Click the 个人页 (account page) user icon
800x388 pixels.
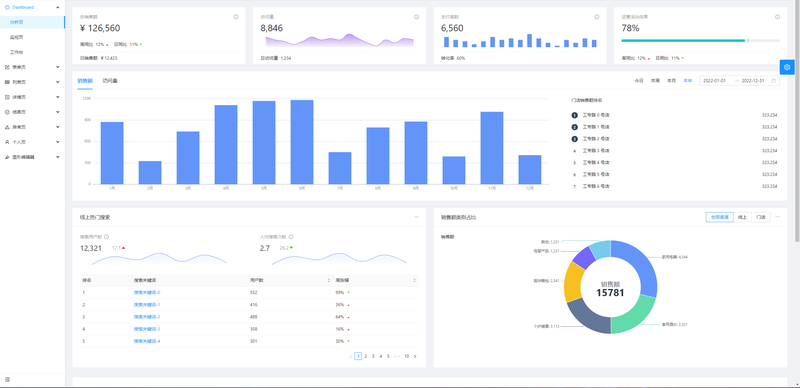7,142
